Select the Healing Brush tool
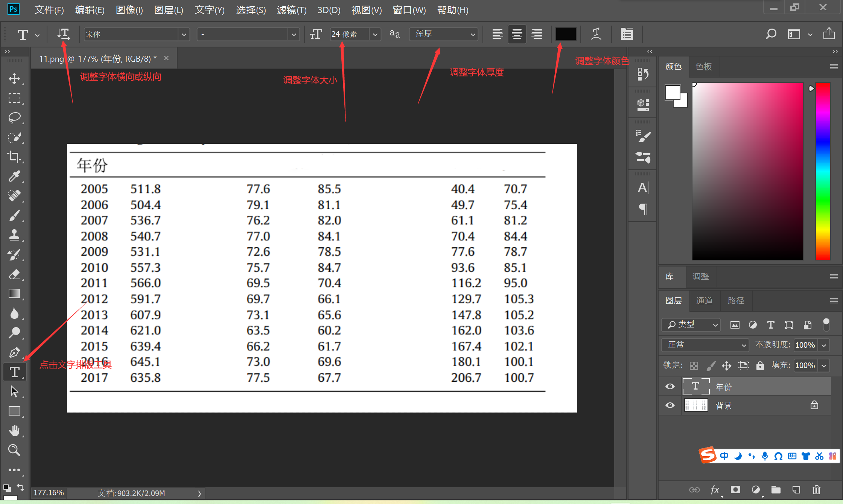The height and width of the screenshot is (504, 843). click(x=14, y=196)
